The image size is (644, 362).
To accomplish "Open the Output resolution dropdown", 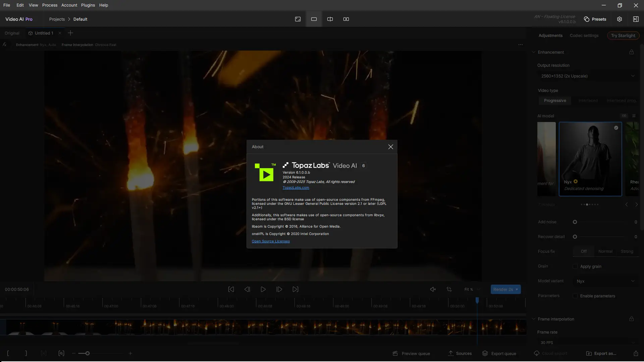I will pos(588,76).
